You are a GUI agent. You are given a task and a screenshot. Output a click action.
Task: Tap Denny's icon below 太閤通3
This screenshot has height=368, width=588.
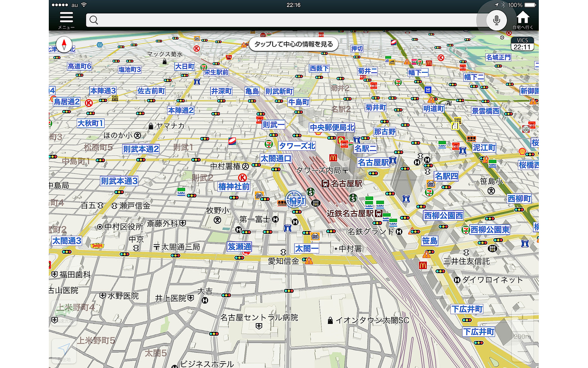pos(98,246)
